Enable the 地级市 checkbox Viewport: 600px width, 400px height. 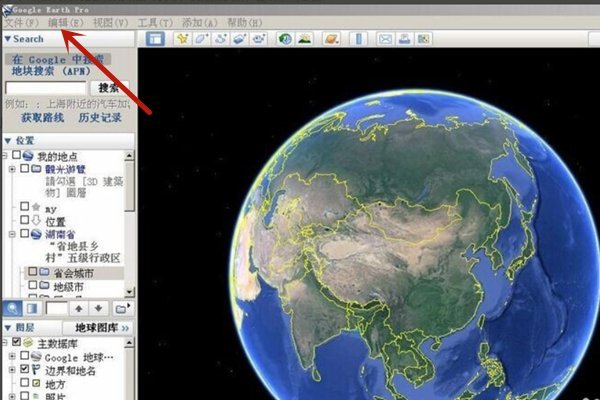coord(33,285)
